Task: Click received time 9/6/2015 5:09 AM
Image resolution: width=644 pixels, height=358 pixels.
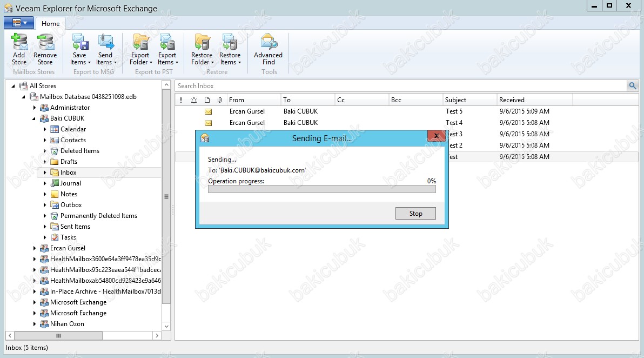Action: [525, 111]
